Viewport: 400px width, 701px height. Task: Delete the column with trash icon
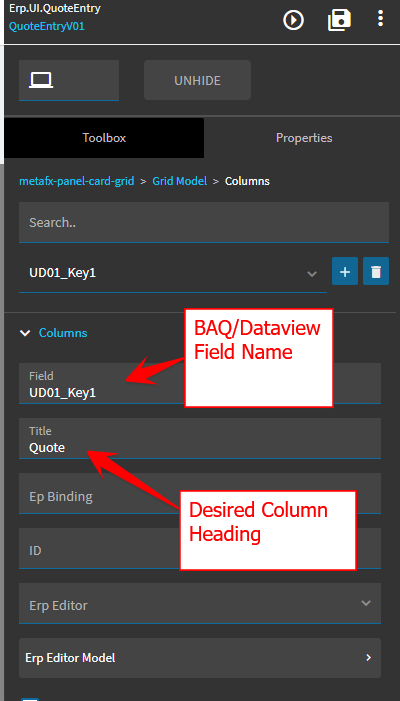pyautogui.click(x=376, y=271)
